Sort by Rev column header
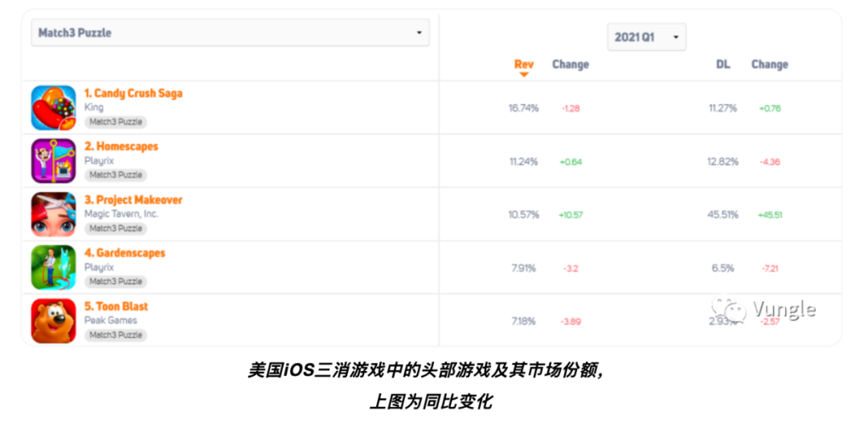This screenshot has width=868, height=424. (x=524, y=64)
